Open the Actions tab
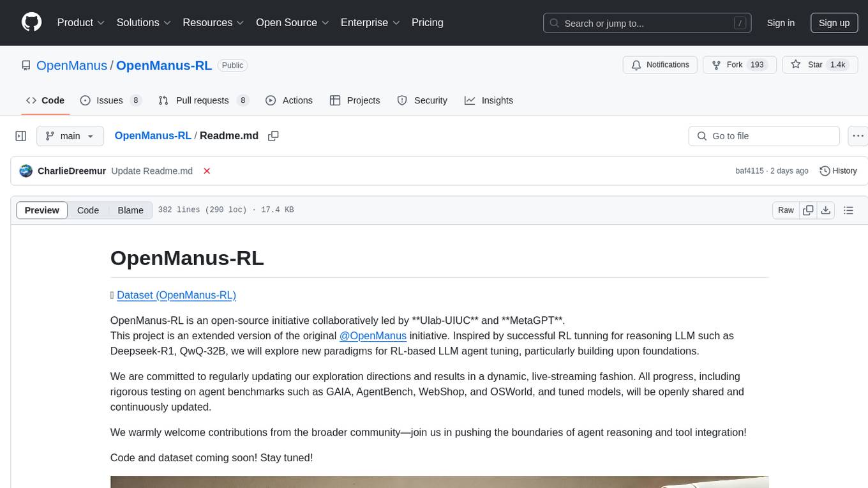Screen dimensions: 868x488 (289, 100)
